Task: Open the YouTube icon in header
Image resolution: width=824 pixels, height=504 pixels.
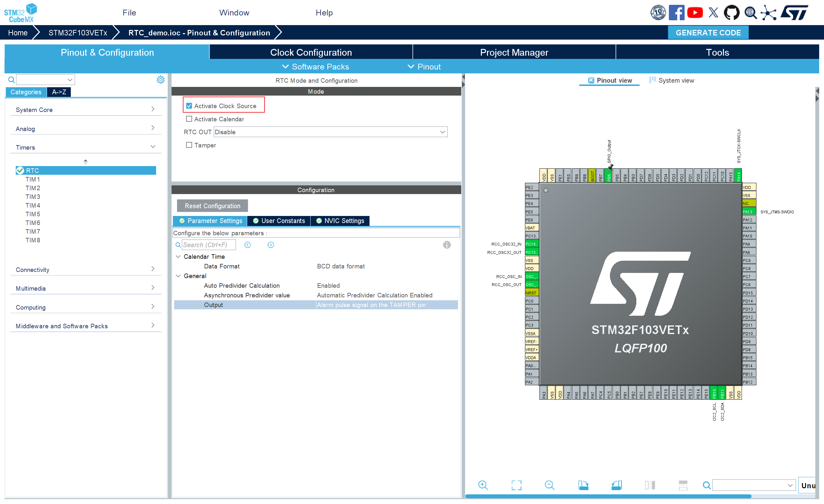Action: [695, 13]
